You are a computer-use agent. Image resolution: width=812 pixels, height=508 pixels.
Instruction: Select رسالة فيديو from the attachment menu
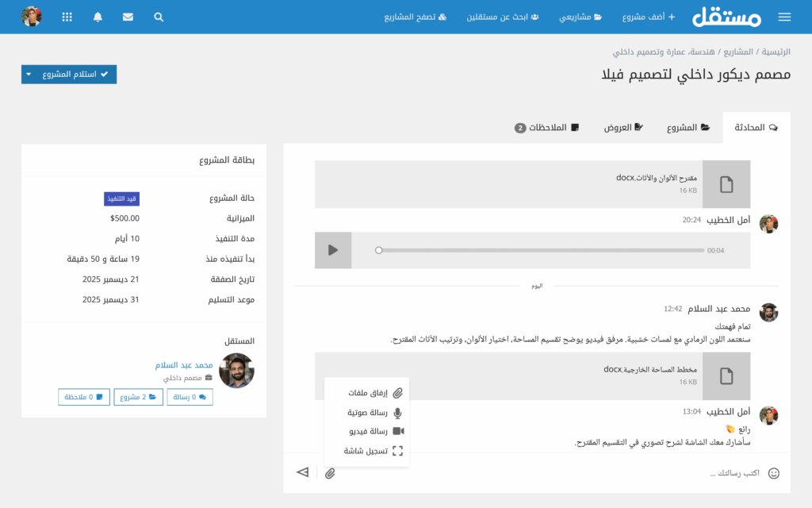pyautogui.click(x=369, y=430)
